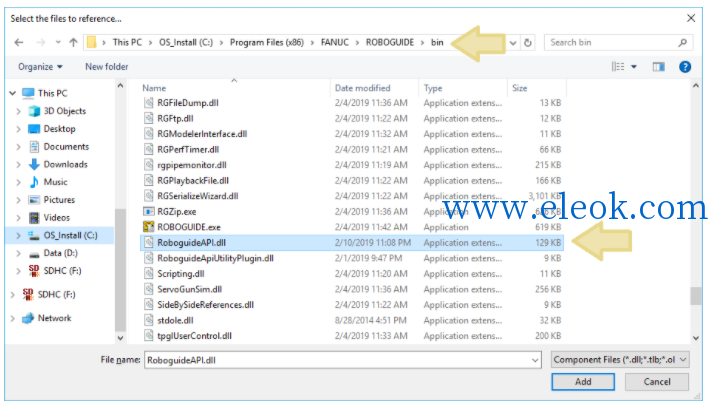This screenshot has width=708, height=411.
Task: Create a New folder
Action: click(107, 67)
